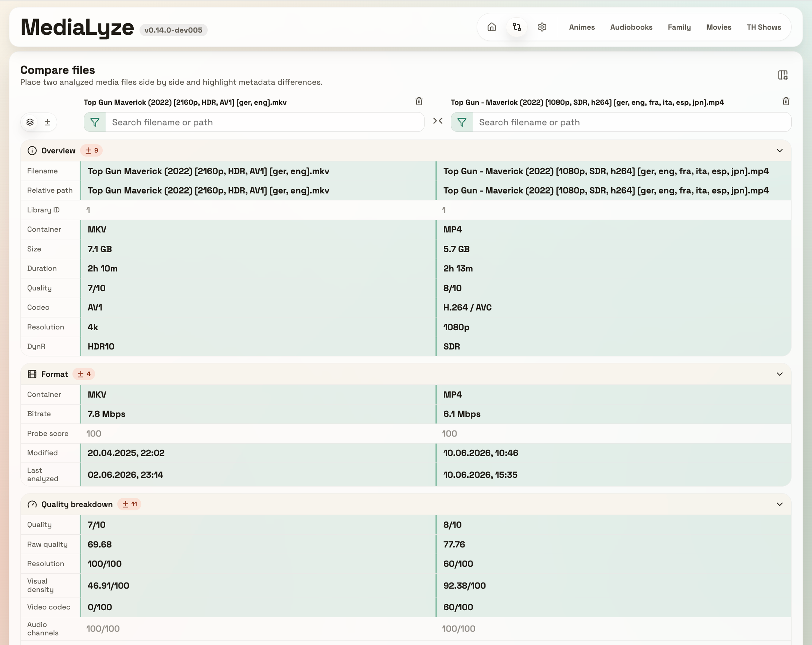Click the Format section heading

pos(55,374)
